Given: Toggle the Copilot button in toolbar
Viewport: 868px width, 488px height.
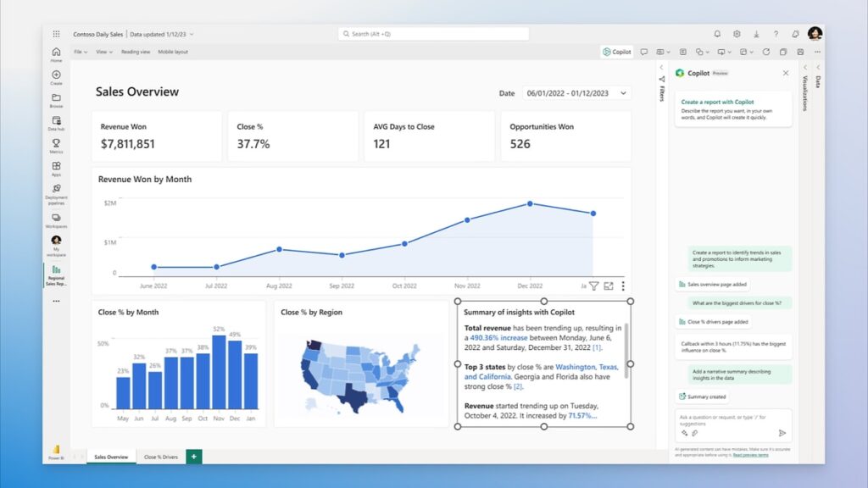Looking at the screenshot, I should [617, 52].
